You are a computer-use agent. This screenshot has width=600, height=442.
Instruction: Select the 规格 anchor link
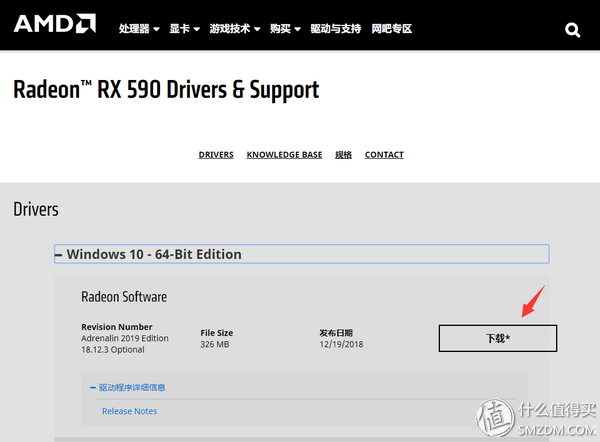[343, 155]
